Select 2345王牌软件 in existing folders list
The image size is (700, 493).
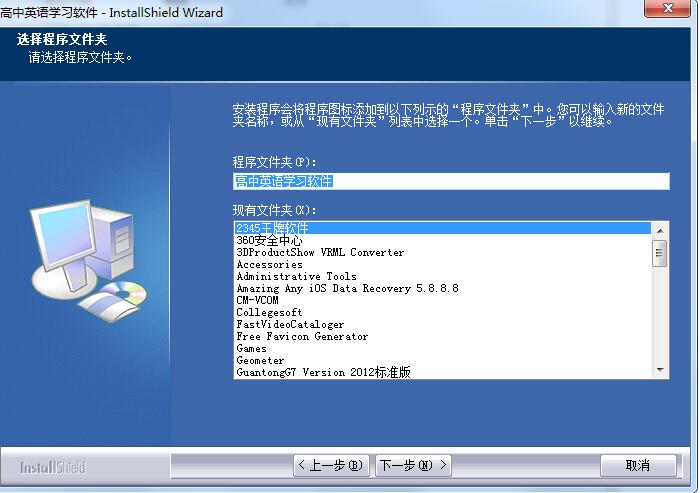442,228
